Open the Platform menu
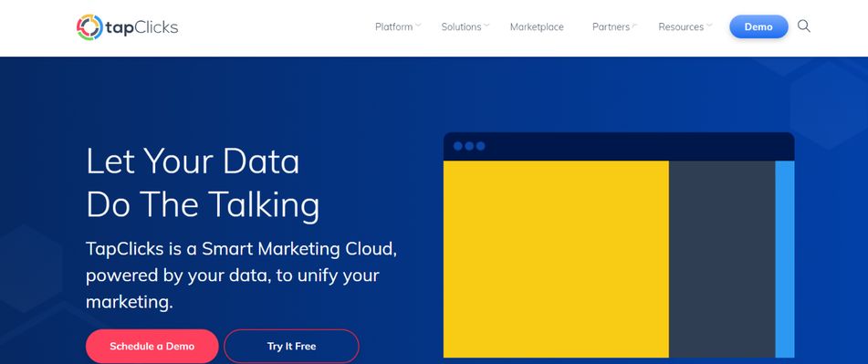The height and width of the screenshot is (364, 868). (x=393, y=26)
